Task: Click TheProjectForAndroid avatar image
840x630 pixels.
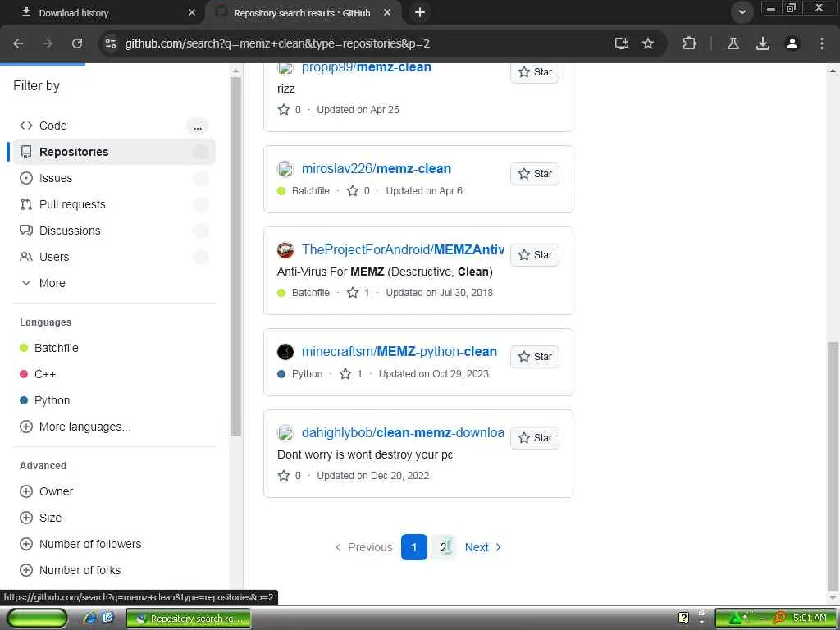Action: pos(285,249)
